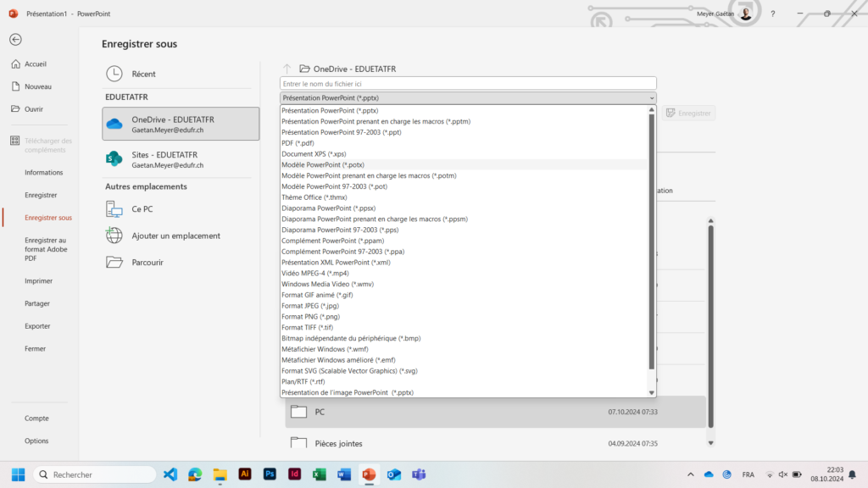
Task: Open Windows Start menu
Action: (19, 474)
